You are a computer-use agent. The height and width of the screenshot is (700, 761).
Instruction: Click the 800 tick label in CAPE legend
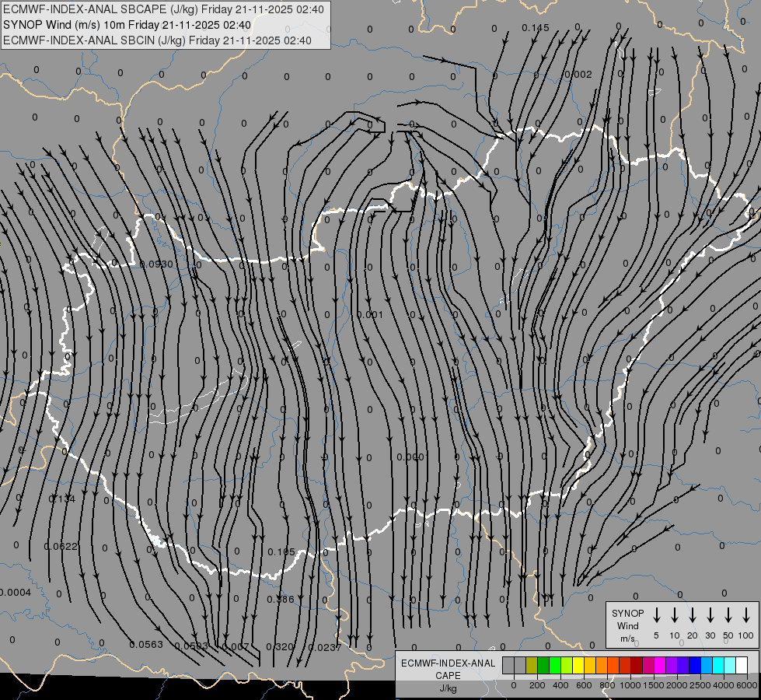pos(607,685)
